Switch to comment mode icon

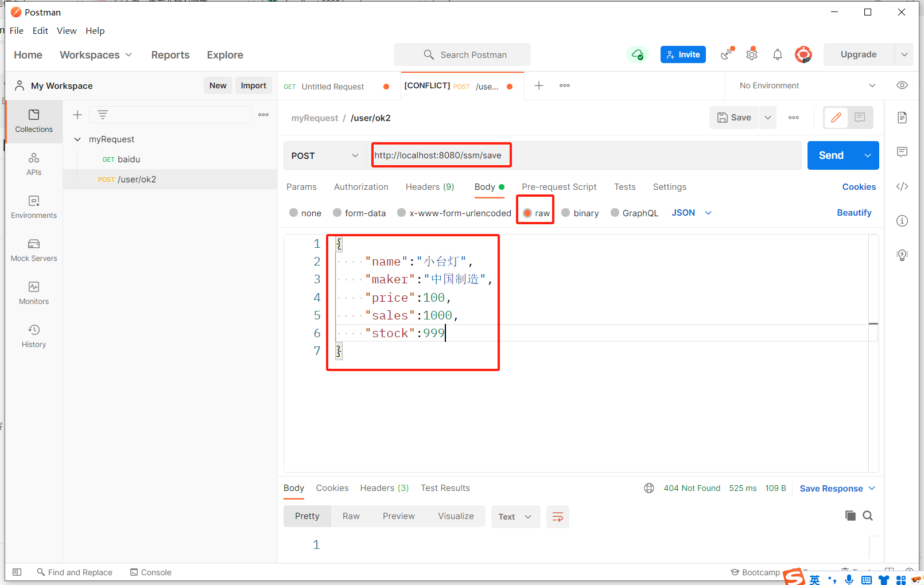(860, 118)
